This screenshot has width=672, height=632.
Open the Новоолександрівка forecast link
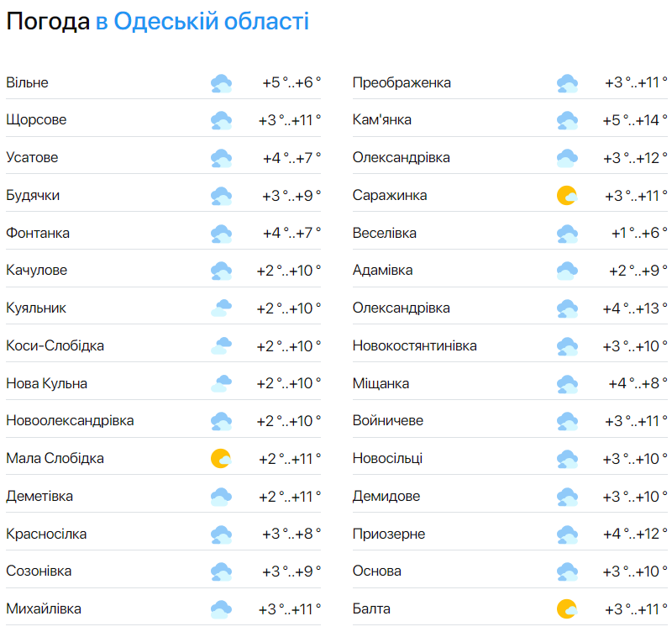pos(70,421)
